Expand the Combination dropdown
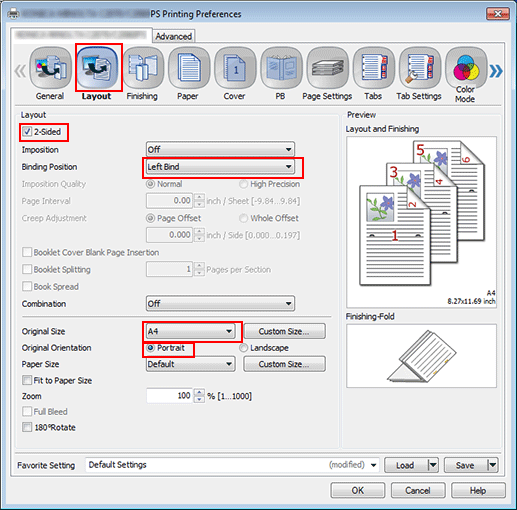Image resolution: width=517 pixels, height=510 pixels. [220, 304]
